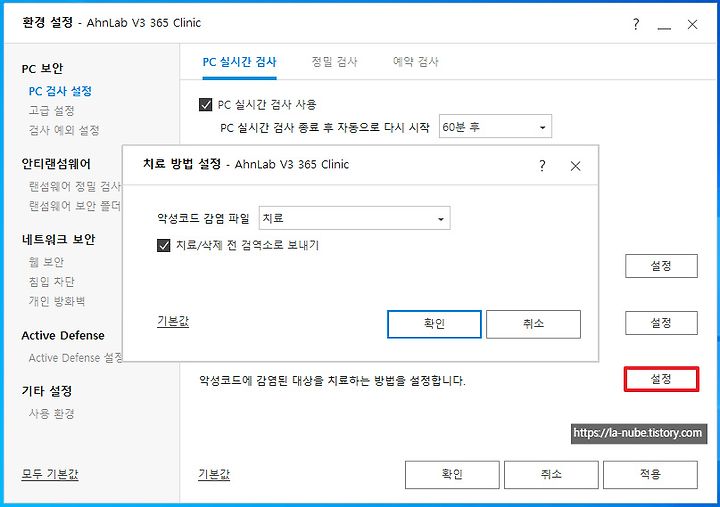720x507 pixels.
Task: Click 취소 in the 치료 방법 설정 dialog
Action: click(x=533, y=324)
